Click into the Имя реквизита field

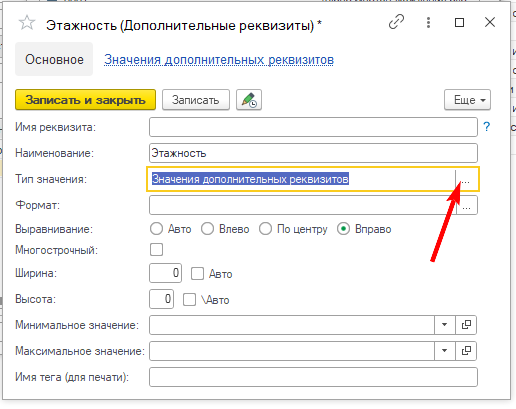click(x=313, y=127)
